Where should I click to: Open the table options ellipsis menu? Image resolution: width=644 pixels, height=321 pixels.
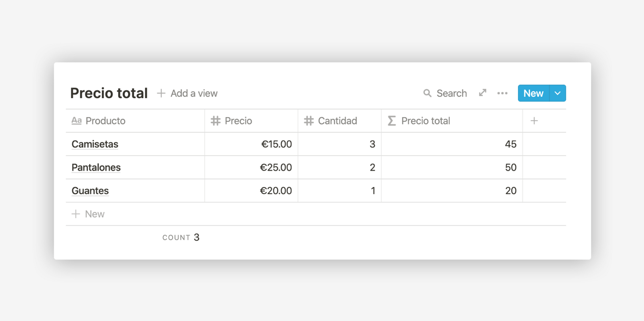point(502,93)
